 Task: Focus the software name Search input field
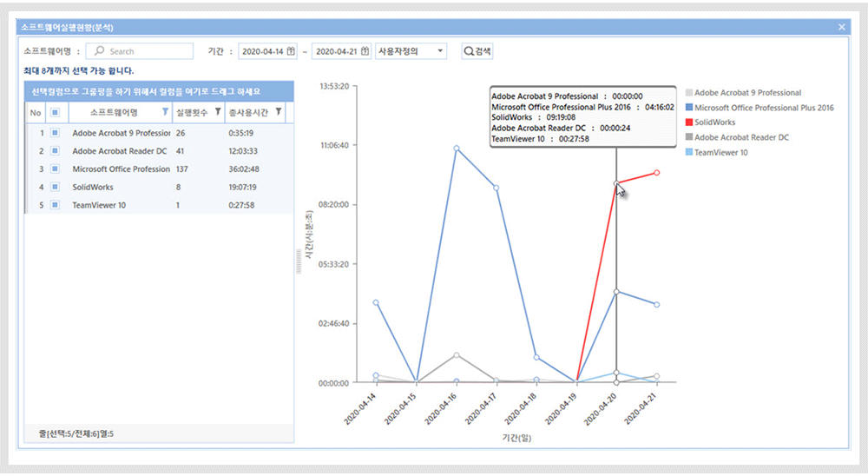click(140, 51)
